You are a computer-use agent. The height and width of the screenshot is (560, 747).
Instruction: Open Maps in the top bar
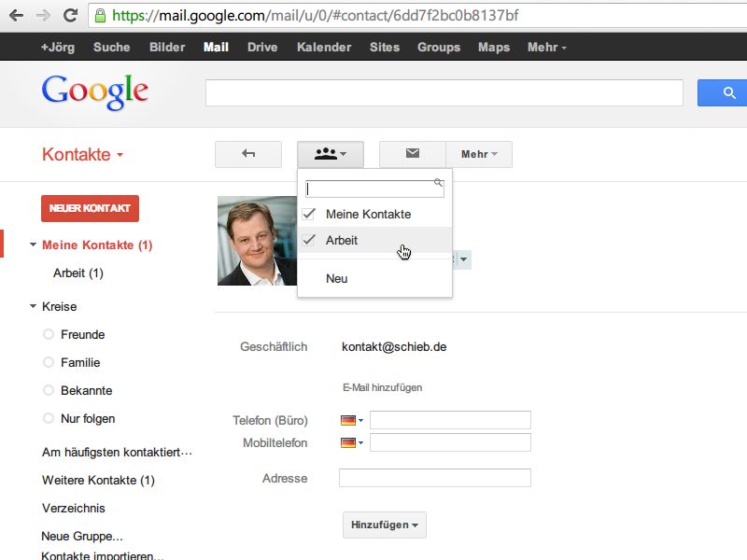tap(494, 48)
